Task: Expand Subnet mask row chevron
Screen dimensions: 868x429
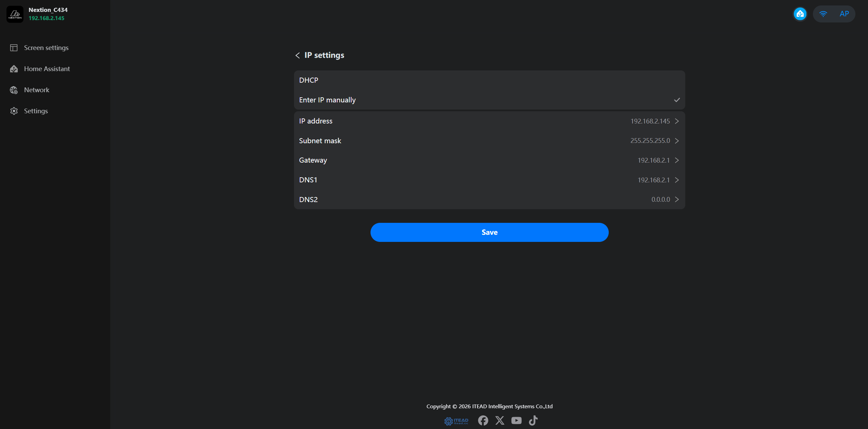Action: [677, 141]
